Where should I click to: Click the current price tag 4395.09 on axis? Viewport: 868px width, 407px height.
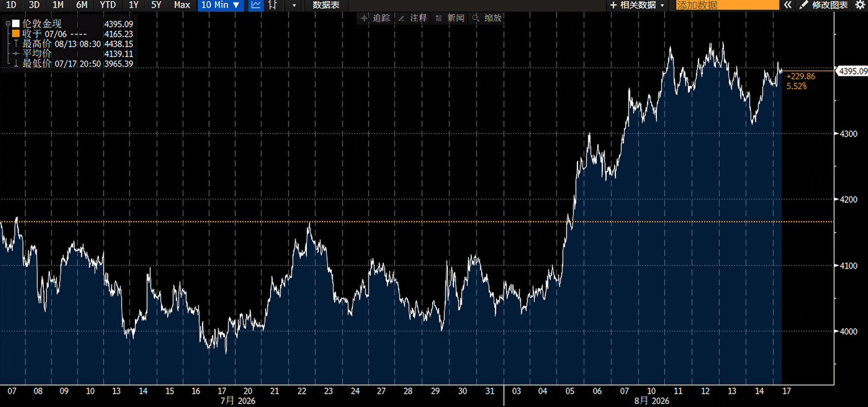853,71
